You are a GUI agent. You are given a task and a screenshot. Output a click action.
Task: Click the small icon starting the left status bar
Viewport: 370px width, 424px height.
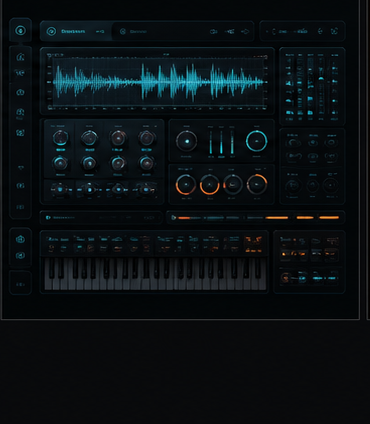point(48,218)
